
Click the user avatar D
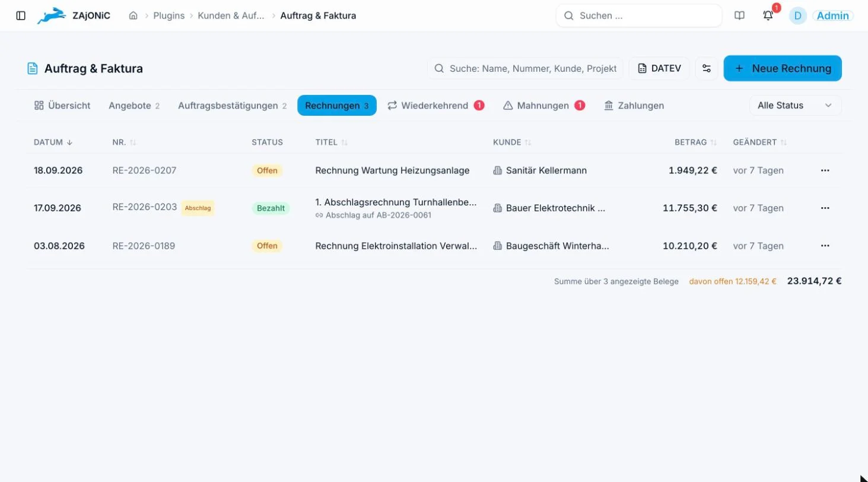(x=797, y=16)
